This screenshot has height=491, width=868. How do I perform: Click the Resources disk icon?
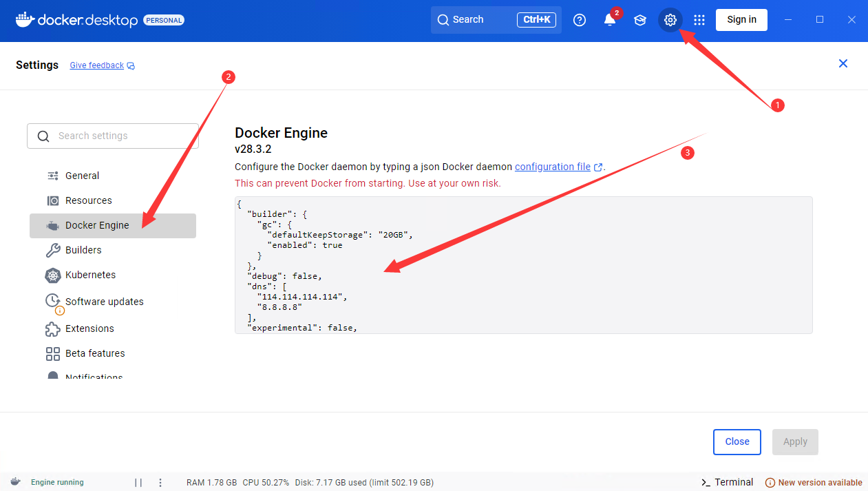[53, 200]
